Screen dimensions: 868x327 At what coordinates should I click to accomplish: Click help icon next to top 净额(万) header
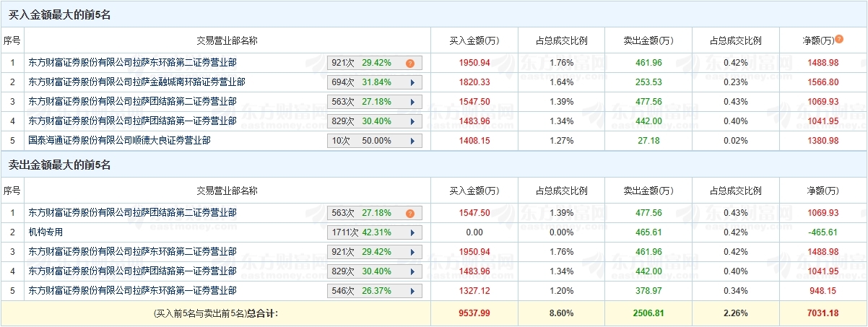pyautogui.click(x=839, y=39)
